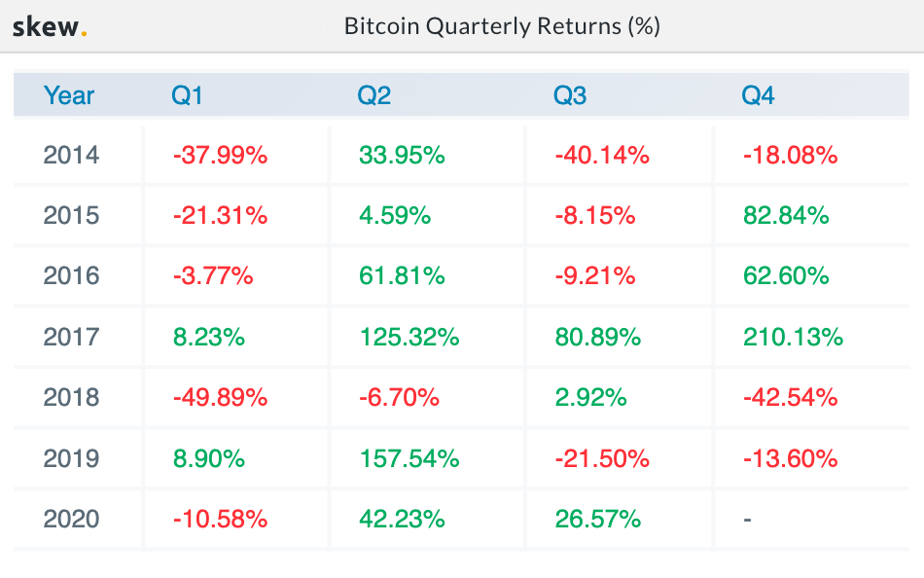This screenshot has height=578, width=924.
Task: Select the 125.32% value for 2017 Q2
Action: pyautogui.click(x=409, y=338)
